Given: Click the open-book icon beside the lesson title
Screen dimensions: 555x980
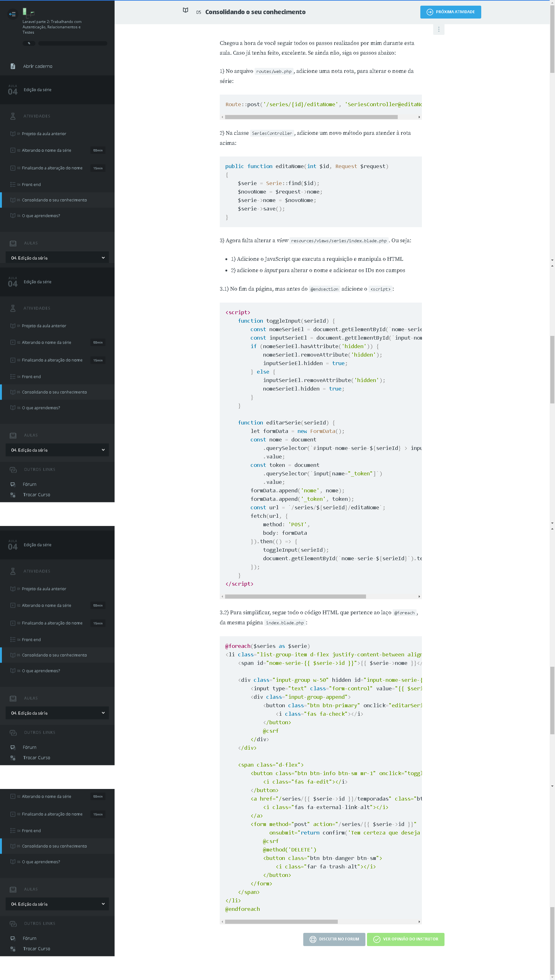Looking at the screenshot, I should pos(185,10).
